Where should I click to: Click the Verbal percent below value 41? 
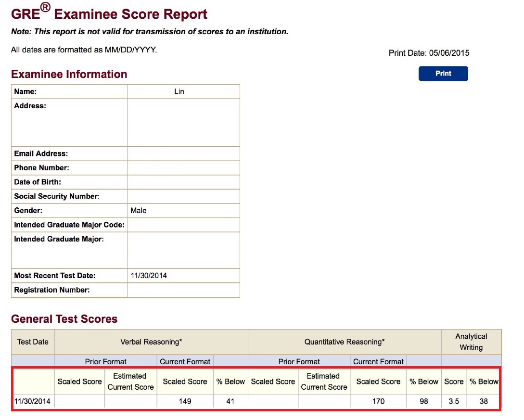click(x=230, y=401)
